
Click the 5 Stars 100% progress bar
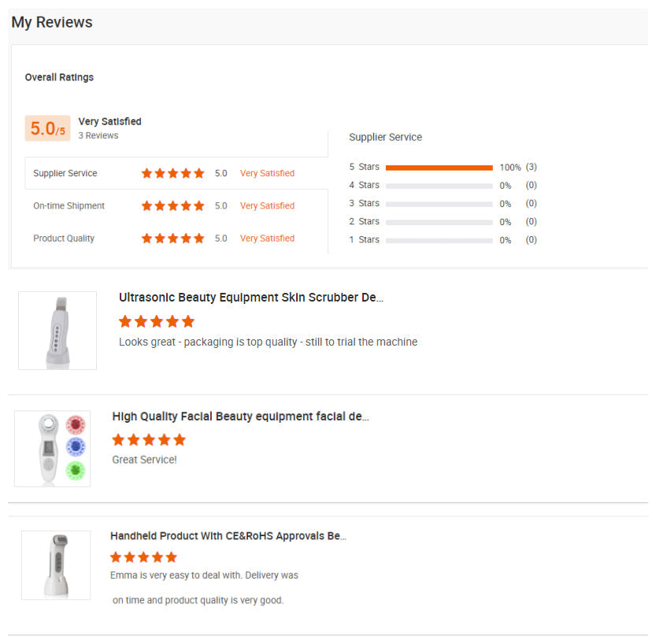(439, 167)
